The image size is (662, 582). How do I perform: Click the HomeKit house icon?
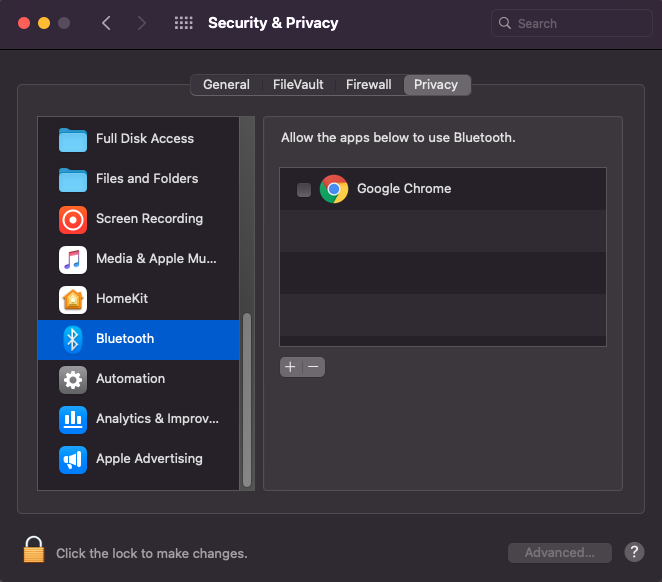(73, 300)
